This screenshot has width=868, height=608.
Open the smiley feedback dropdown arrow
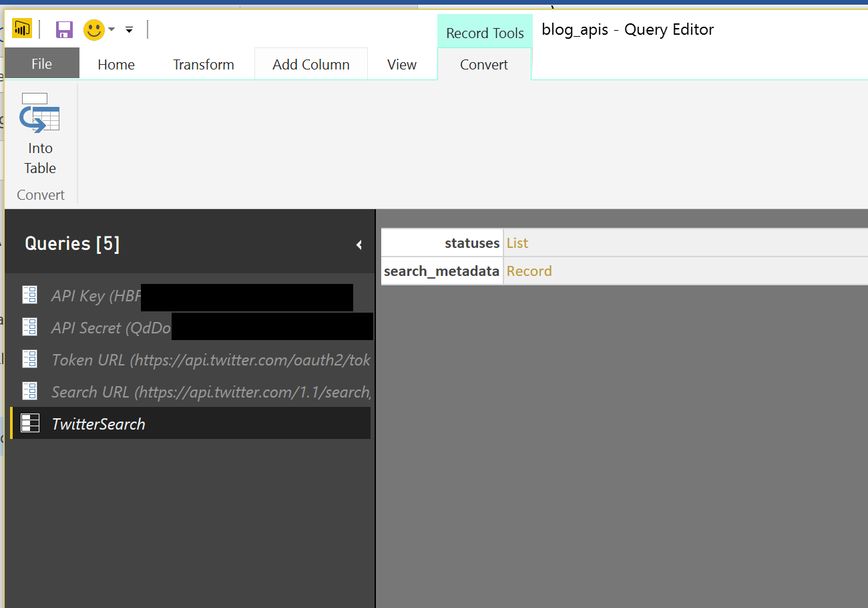(x=112, y=29)
